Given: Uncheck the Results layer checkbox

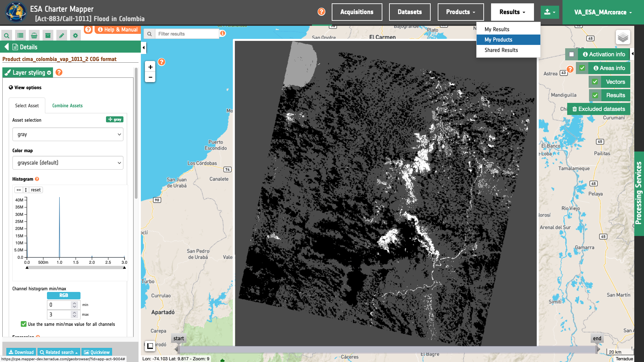Looking at the screenshot, I should pyautogui.click(x=595, y=95).
